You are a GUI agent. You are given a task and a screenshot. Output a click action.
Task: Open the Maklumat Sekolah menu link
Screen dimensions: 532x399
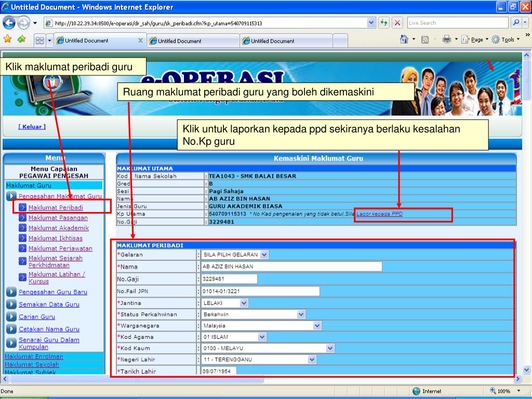(32, 364)
